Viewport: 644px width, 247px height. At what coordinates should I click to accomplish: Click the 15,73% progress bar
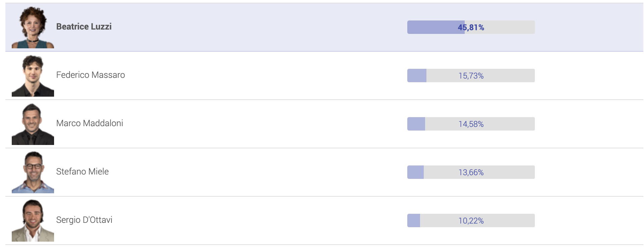pos(471,76)
